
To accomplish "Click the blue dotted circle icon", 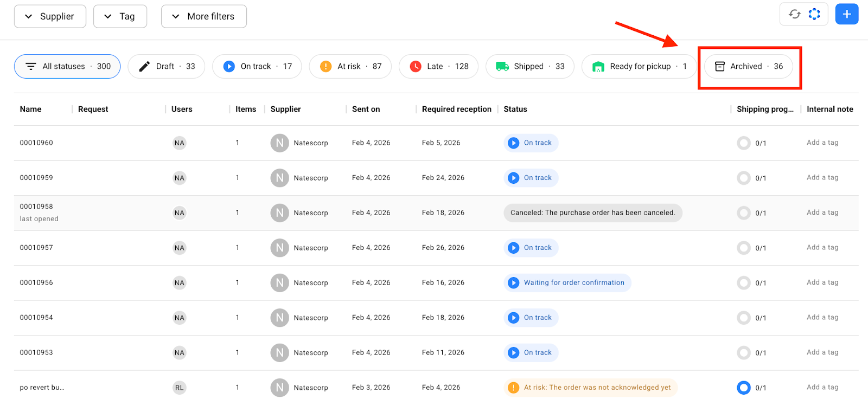I will point(814,14).
